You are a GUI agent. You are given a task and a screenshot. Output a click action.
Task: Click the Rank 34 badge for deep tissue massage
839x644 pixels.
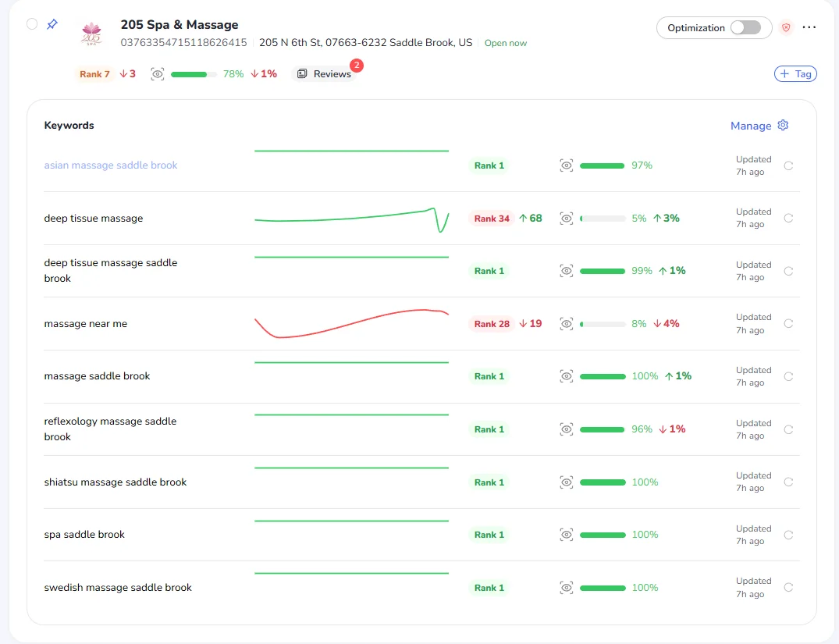pos(492,219)
